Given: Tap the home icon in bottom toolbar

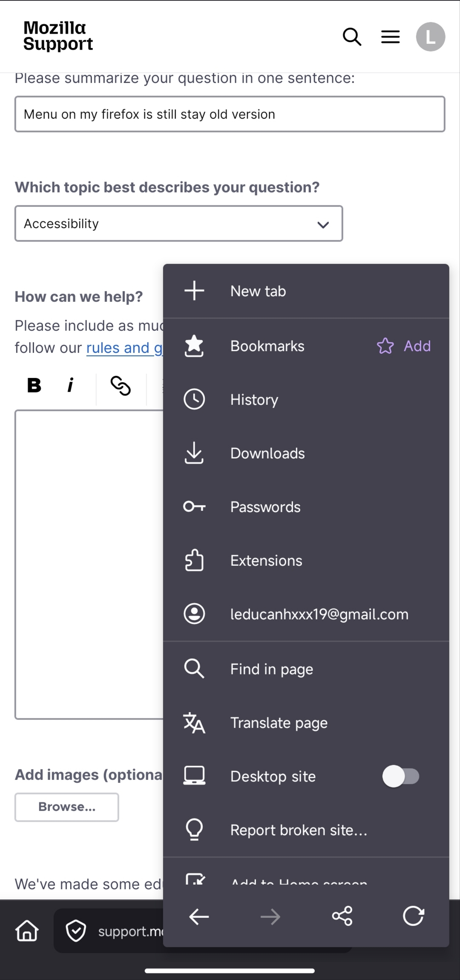Looking at the screenshot, I should pyautogui.click(x=27, y=931).
